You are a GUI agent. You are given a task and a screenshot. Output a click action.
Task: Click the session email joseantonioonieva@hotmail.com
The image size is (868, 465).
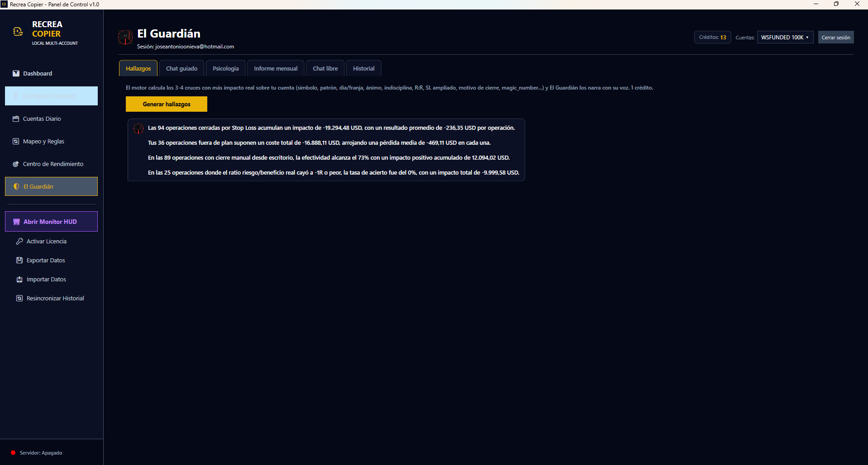pyautogui.click(x=195, y=47)
